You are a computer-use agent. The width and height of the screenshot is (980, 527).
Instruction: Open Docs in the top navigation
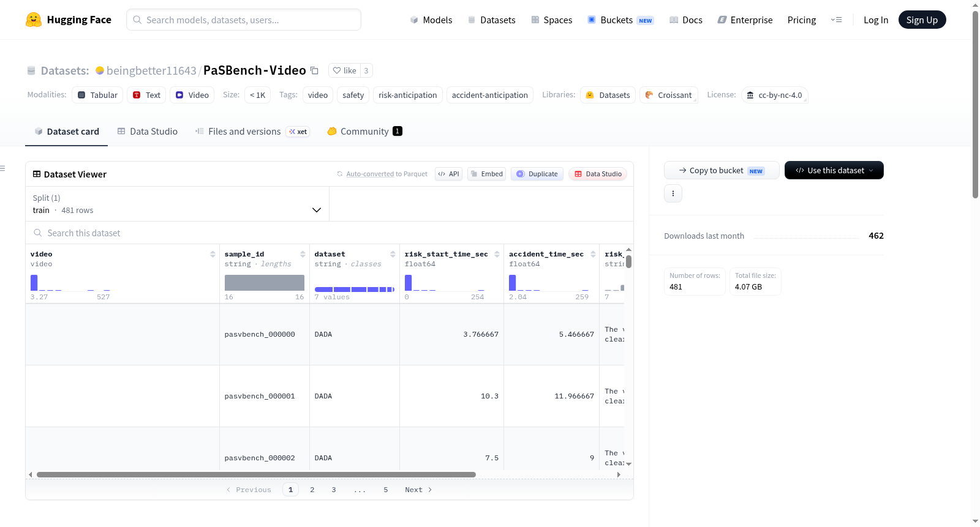[x=685, y=20]
